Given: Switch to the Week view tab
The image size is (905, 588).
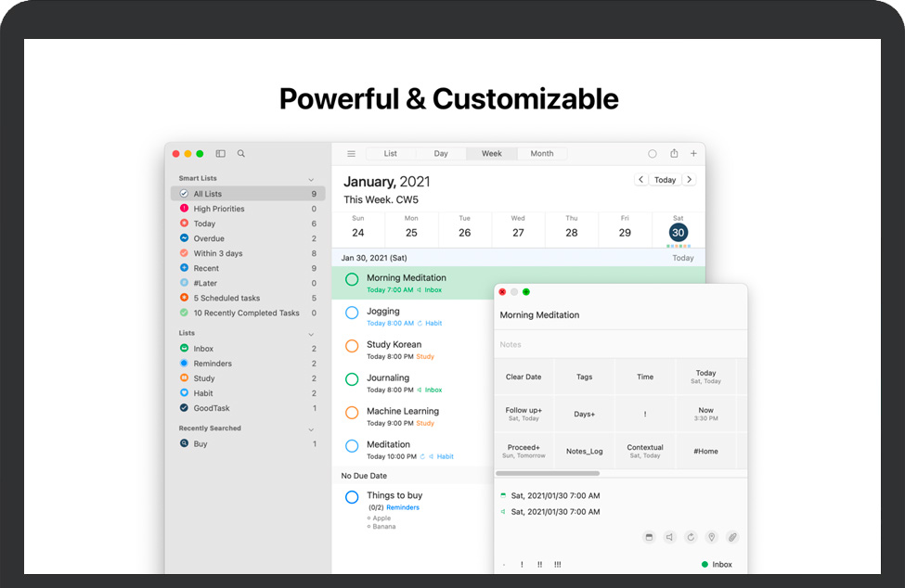Looking at the screenshot, I should pos(492,153).
